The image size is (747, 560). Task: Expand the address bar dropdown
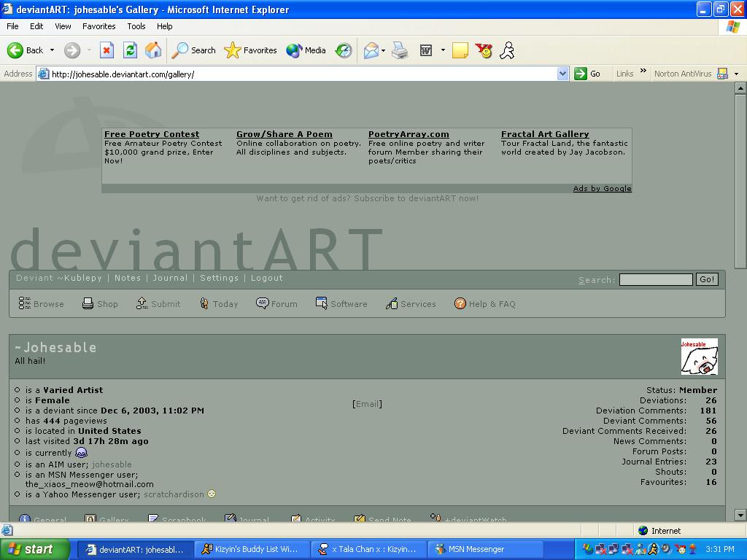pyautogui.click(x=562, y=74)
